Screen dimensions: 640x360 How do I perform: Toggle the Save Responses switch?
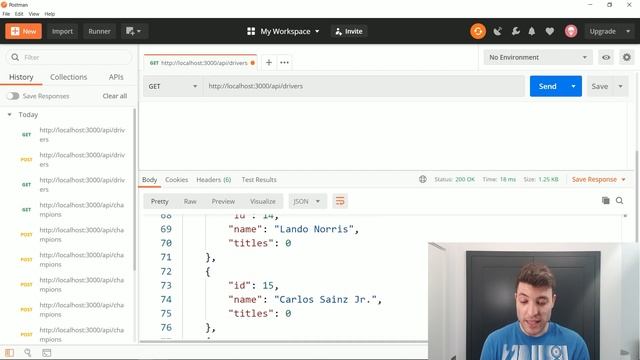click(13, 96)
